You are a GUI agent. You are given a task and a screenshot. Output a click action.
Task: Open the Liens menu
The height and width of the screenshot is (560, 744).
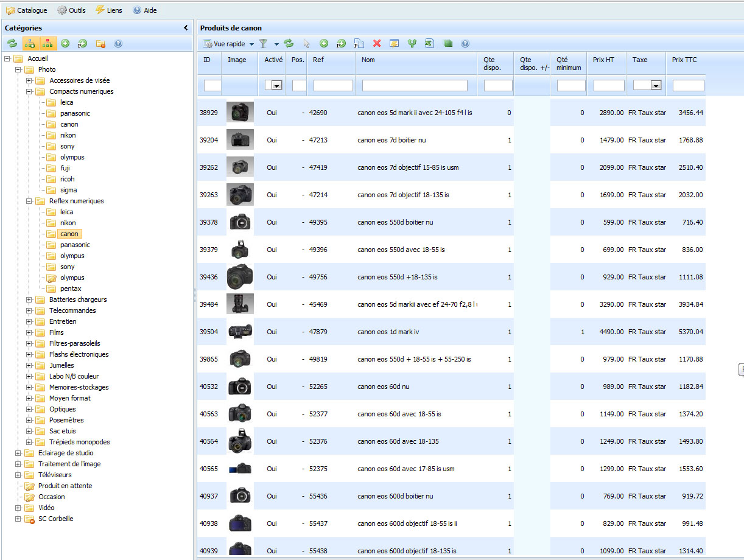pyautogui.click(x=108, y=10)
